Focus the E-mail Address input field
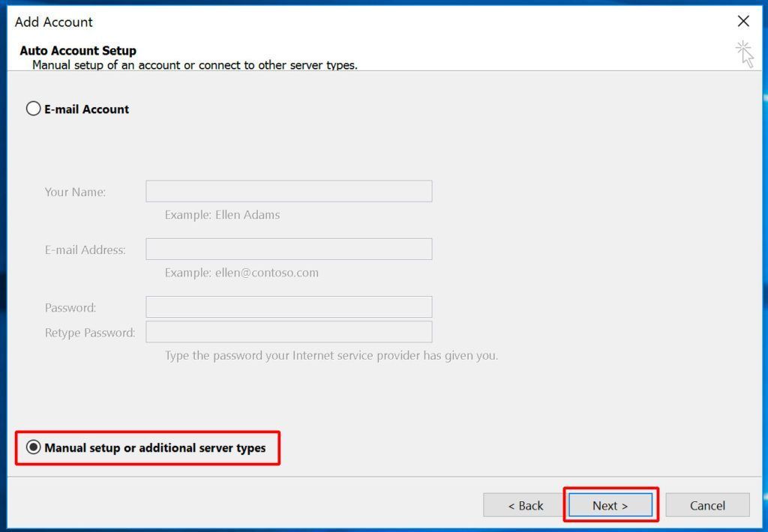 (289, 249)
